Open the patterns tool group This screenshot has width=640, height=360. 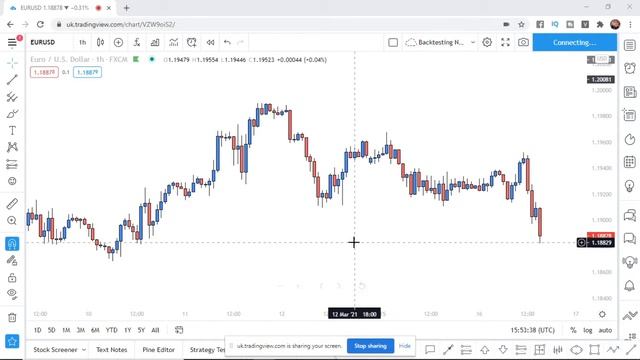[12, 147]
